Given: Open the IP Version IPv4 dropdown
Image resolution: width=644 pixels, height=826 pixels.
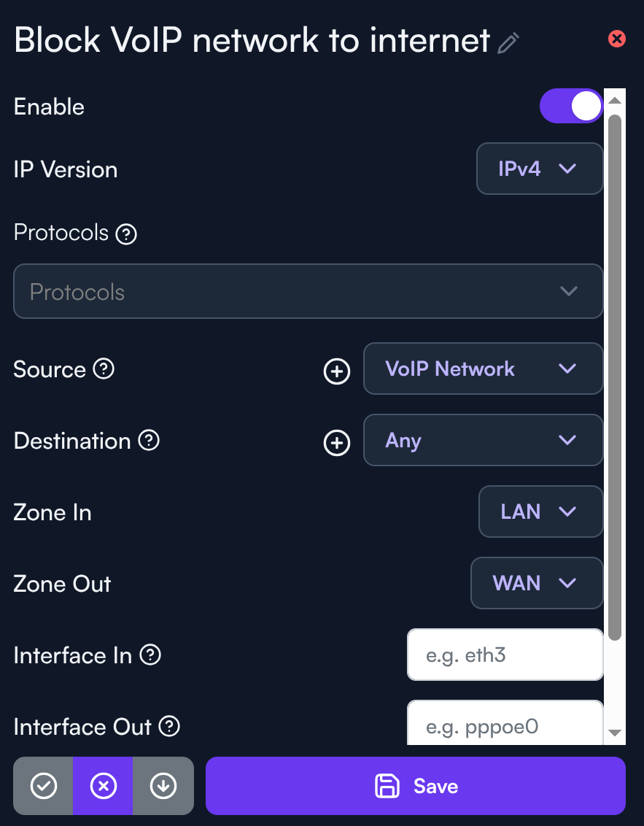Looking at the screenshot, I should (x=539, y=169).
